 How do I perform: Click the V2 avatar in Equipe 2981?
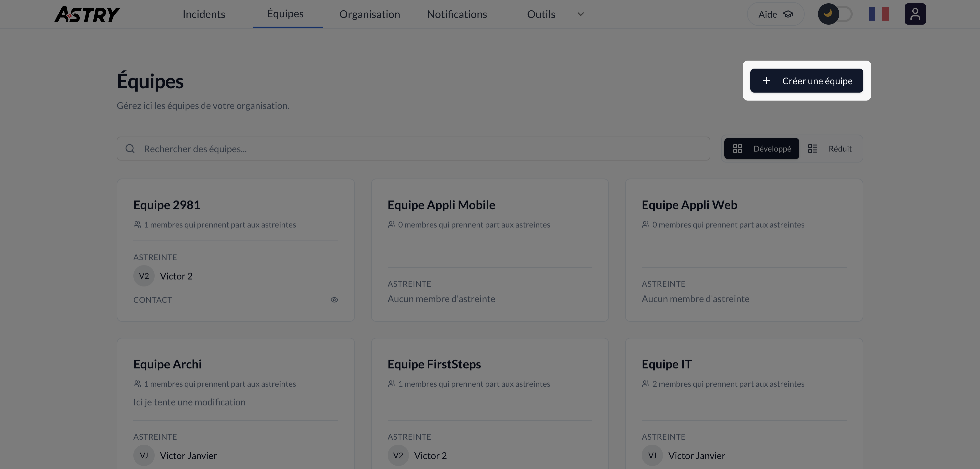[144, 276]
